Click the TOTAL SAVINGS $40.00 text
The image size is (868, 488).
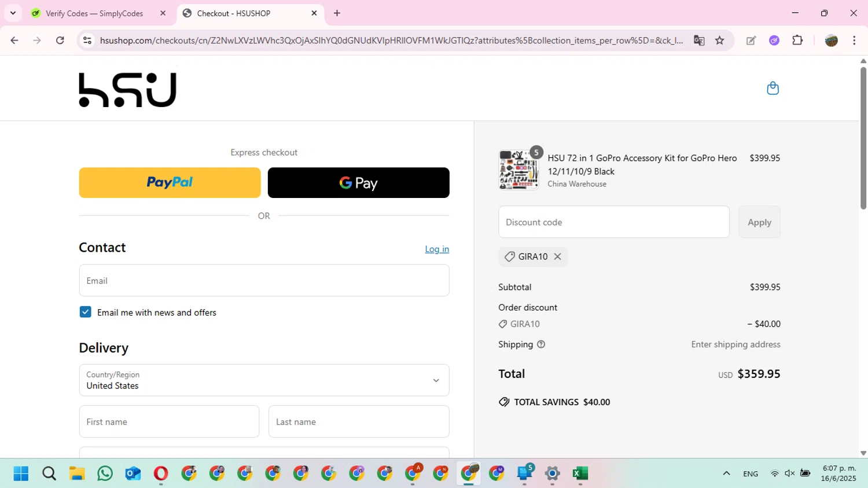click(562, 402)
